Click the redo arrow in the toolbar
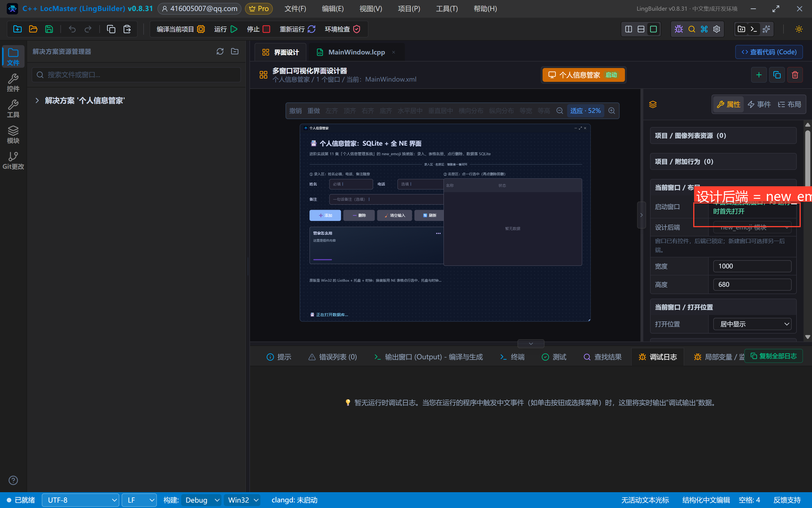The height and width of the screenshot is (508, 812). [x=88, y=29]
